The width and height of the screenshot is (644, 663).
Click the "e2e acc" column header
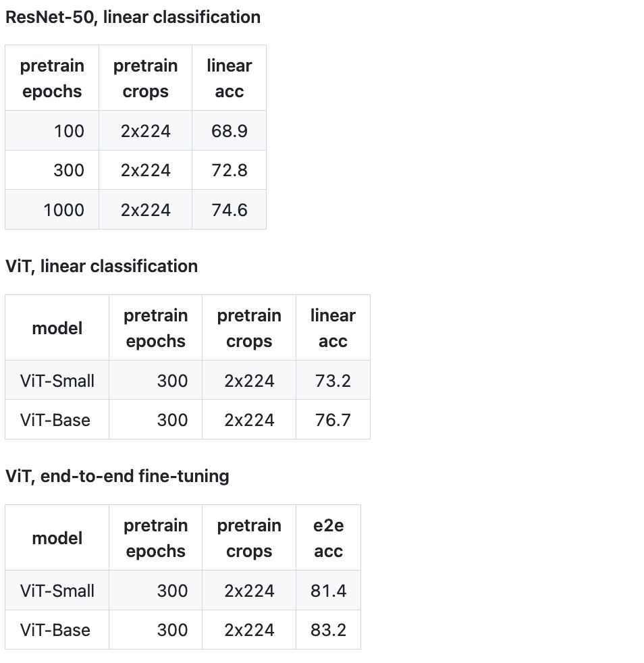point(328,538)
